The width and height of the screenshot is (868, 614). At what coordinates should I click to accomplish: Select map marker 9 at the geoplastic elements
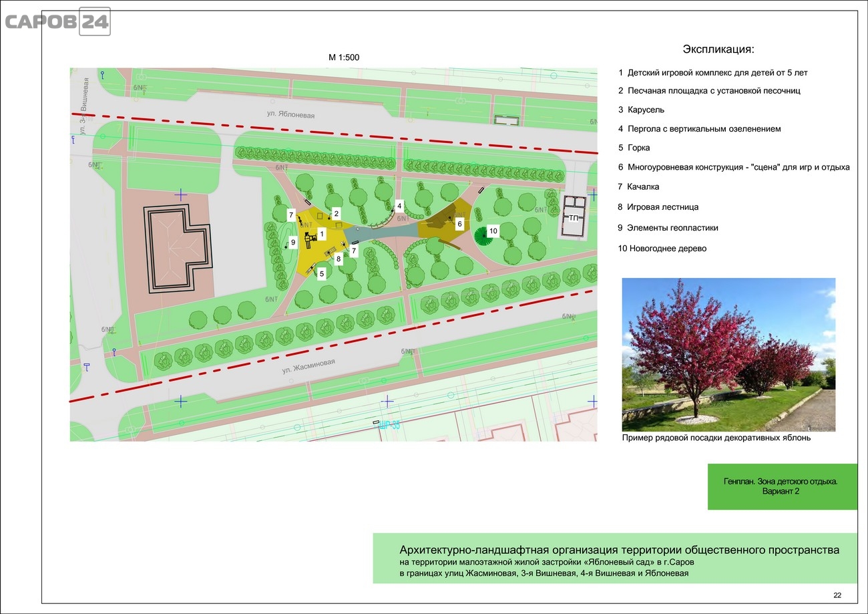coord(292,243)
